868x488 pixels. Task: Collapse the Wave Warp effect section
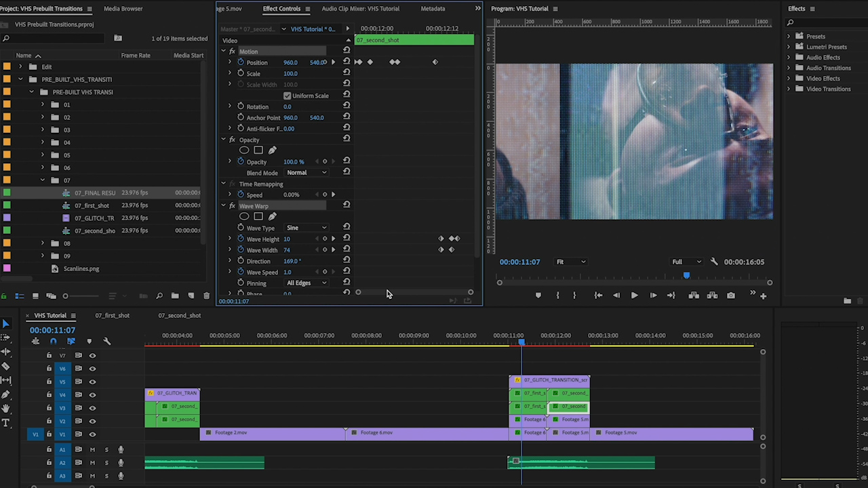point(223,205)
